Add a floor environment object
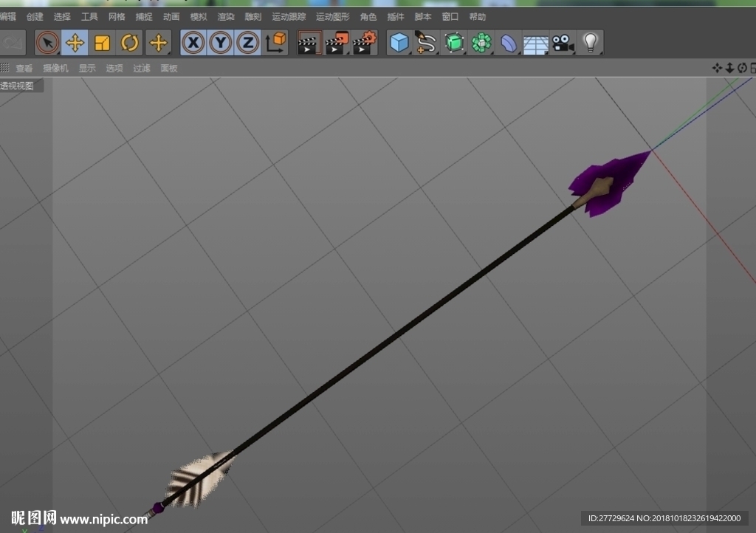The width and height of the screenshot is (756, 533). pyautogui.click(x=536, y=43)
